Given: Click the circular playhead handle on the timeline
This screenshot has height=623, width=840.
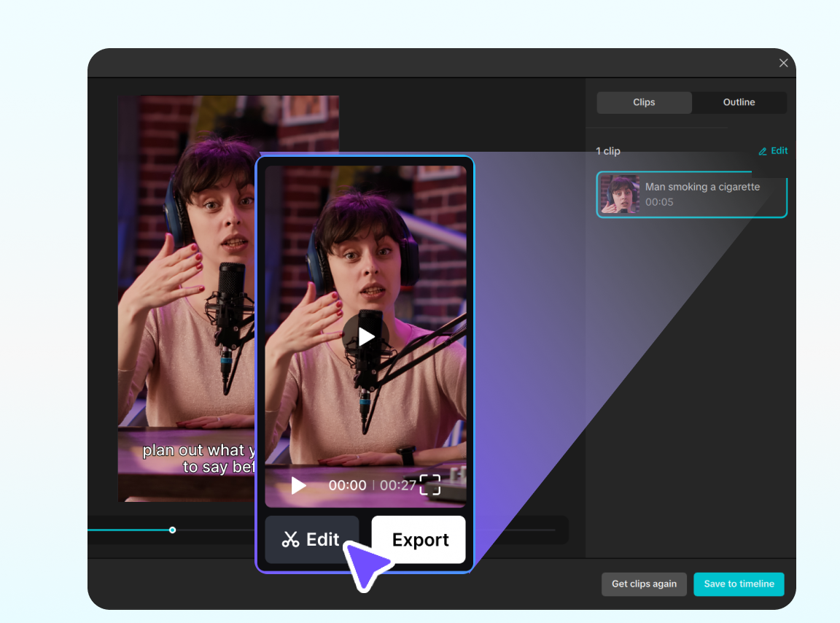Looking at the screenshot, I should [172, 530].
